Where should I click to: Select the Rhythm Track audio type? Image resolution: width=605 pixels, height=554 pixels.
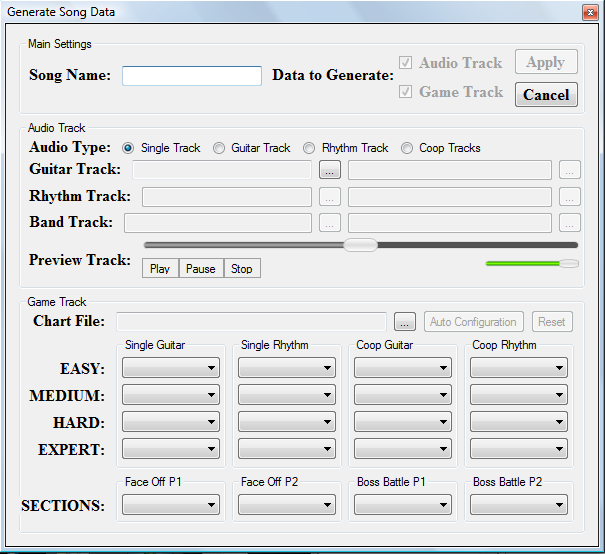pyautogui.click(x=309, y=148)
